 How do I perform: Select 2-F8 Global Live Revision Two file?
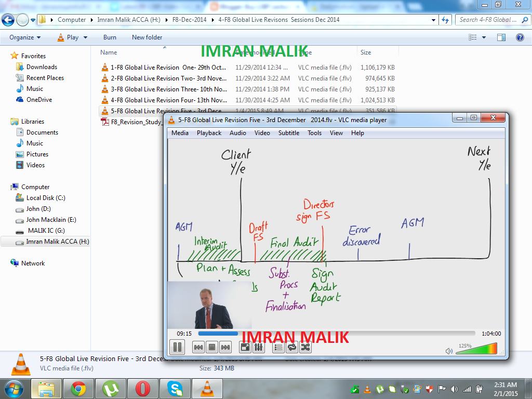(248, 78)
